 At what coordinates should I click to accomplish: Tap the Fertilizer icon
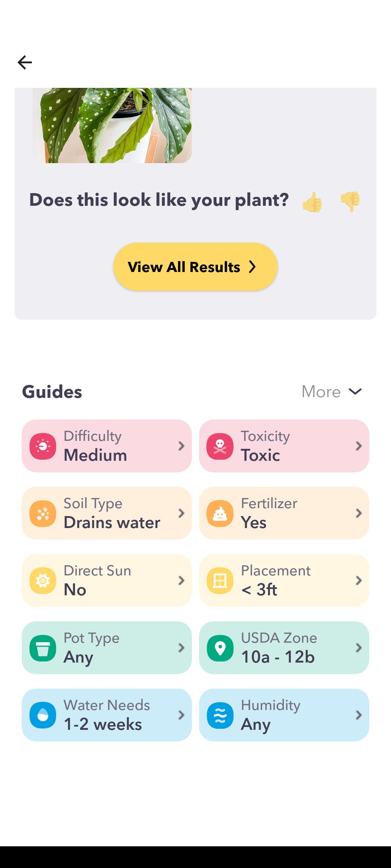220,514
